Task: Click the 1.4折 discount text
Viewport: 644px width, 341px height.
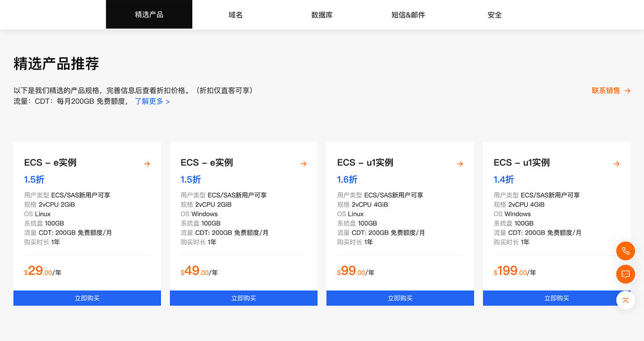Action: pos(504,179)
